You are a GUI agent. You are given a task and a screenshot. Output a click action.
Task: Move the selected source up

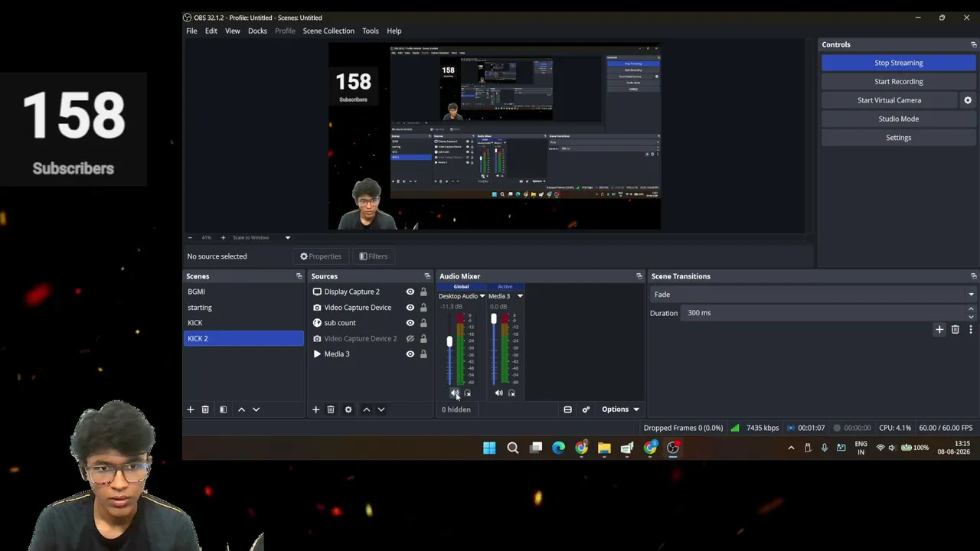tap(366, 409)
